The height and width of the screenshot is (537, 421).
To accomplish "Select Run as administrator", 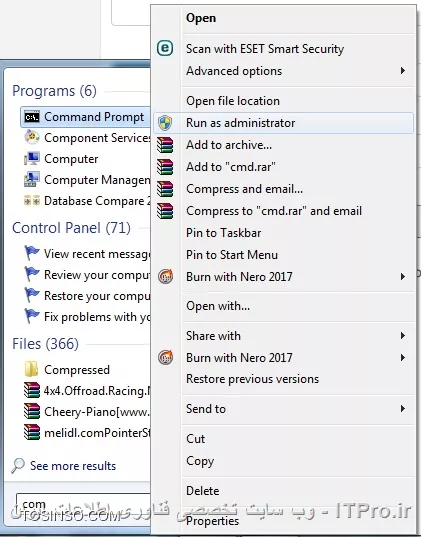I will (x=283, y=123).
